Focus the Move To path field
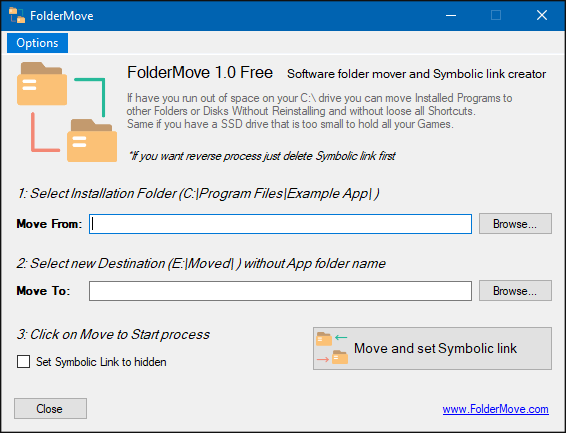Image resolution: width=566 pixels, height=433 pixels. click(x=280, y=291)
